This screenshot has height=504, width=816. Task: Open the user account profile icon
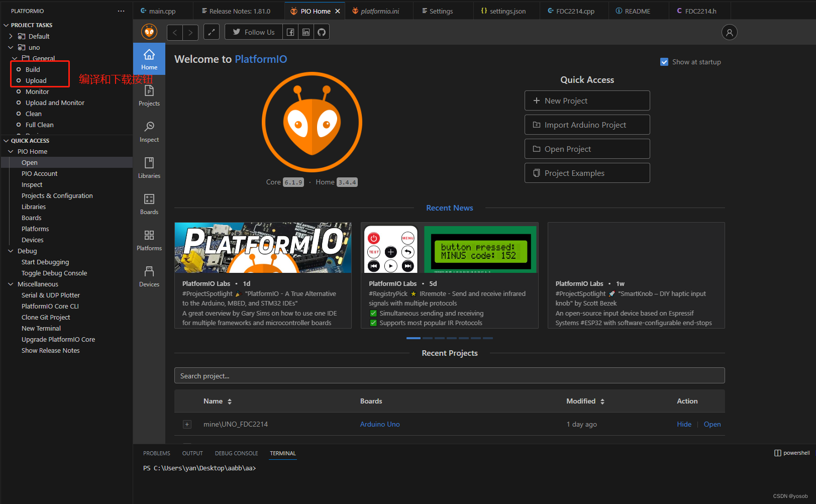730,32
